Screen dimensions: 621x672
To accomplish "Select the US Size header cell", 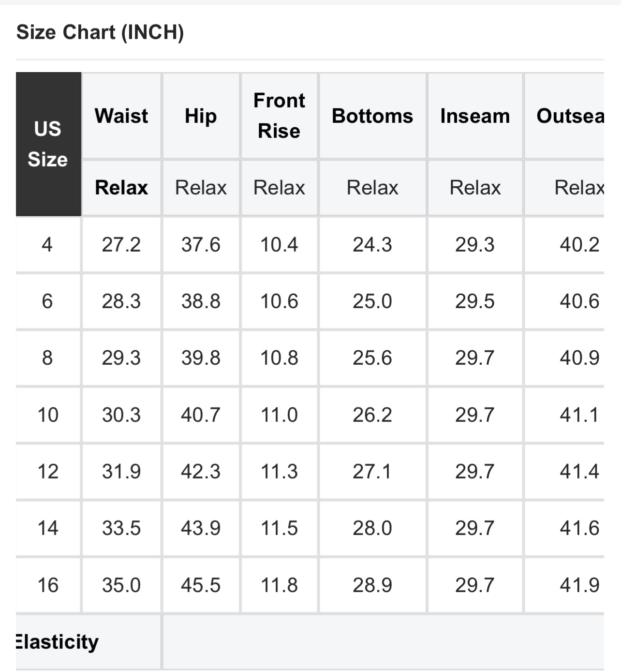I will click(x=48, y=144).
